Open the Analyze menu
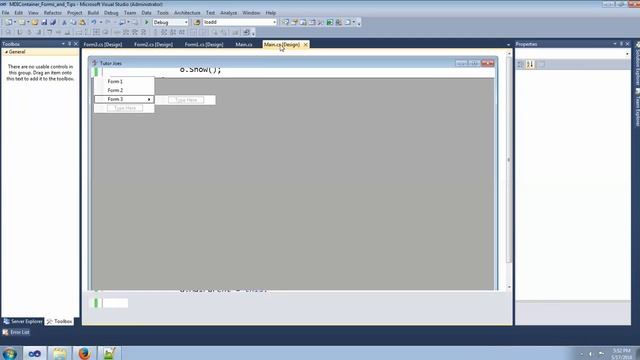640x360 pixels. click(x=229, y=13)
